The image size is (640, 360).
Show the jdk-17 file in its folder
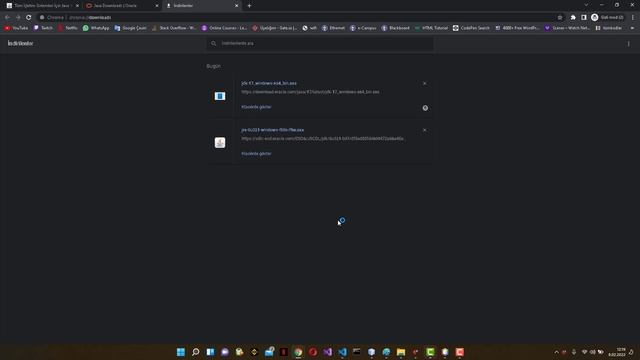[256, 107]
